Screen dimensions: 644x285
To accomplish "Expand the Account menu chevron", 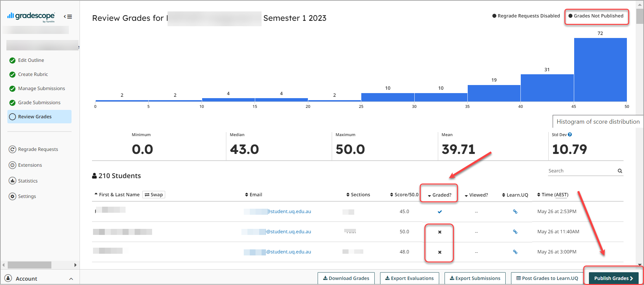I will (71, 279).
